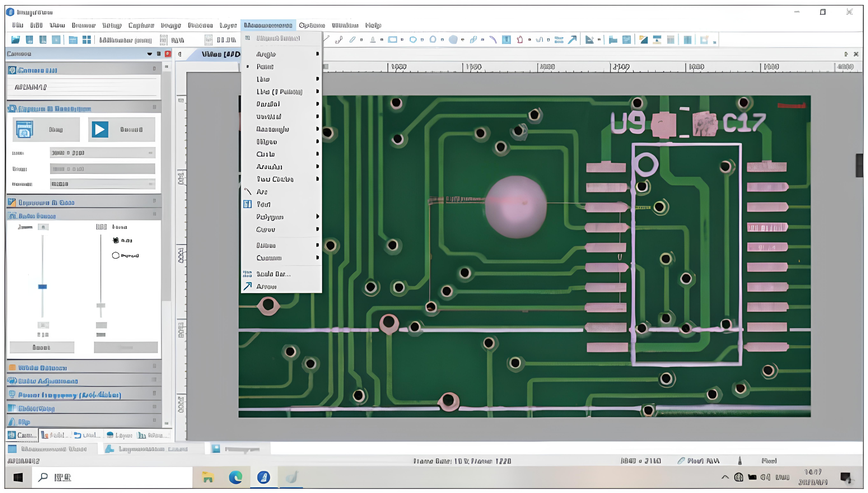The width and height of the screenshot is (868, 493).
Task: Click the Scale Bar toolbar icon
Action: [559, 40]
